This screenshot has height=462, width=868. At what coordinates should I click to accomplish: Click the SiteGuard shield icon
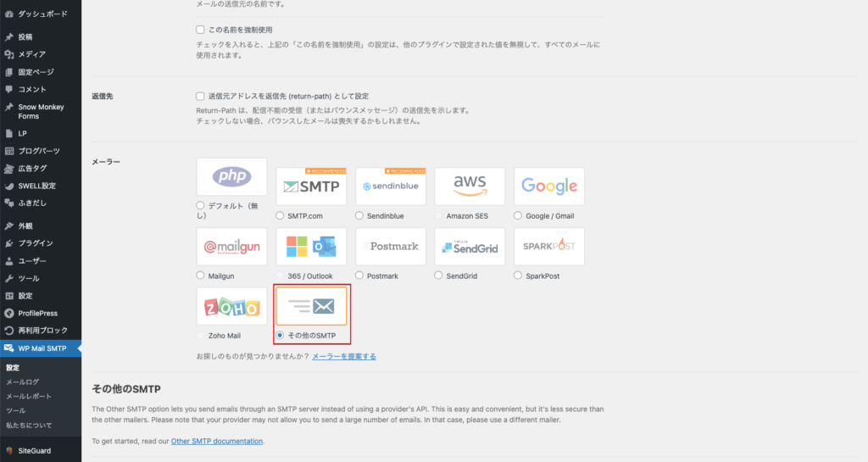pos(8,450)
